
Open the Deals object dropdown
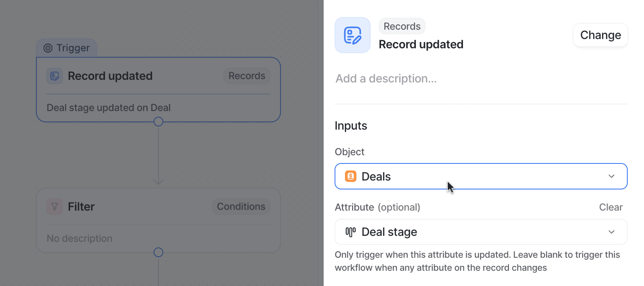point(481,176)
